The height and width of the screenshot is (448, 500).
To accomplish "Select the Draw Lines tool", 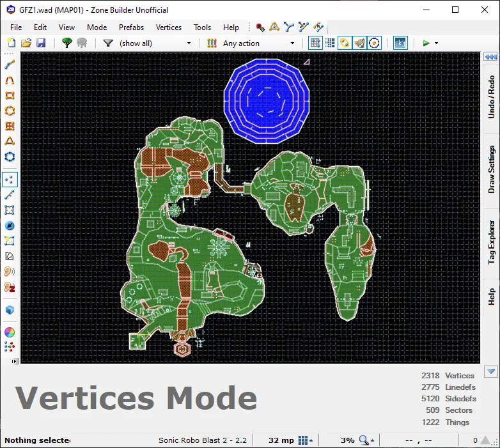I will point(10,65).
